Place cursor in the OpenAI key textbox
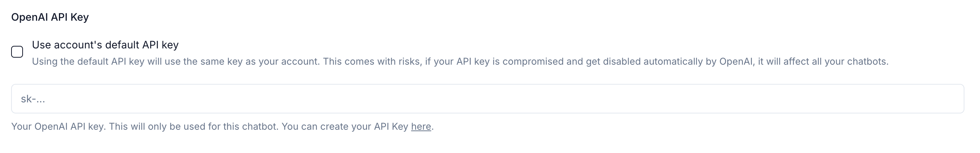 [x=487, y=99]
